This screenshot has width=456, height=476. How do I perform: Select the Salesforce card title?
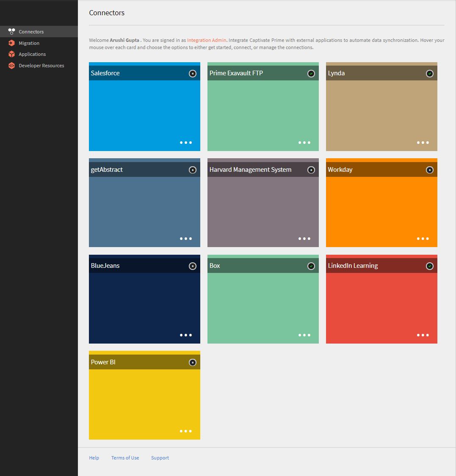pyautogui.click(x=105, y=73)
